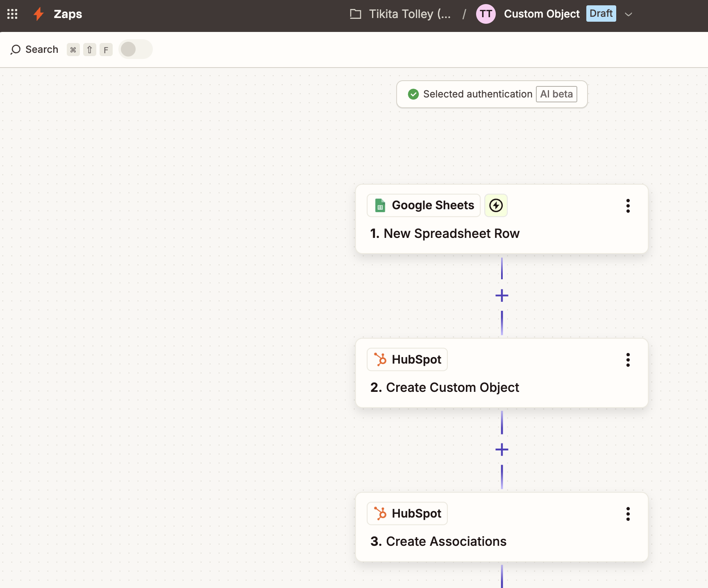708x588 pixels.
Task: Click the Draft status badge
Action: [x=601, y=14]
